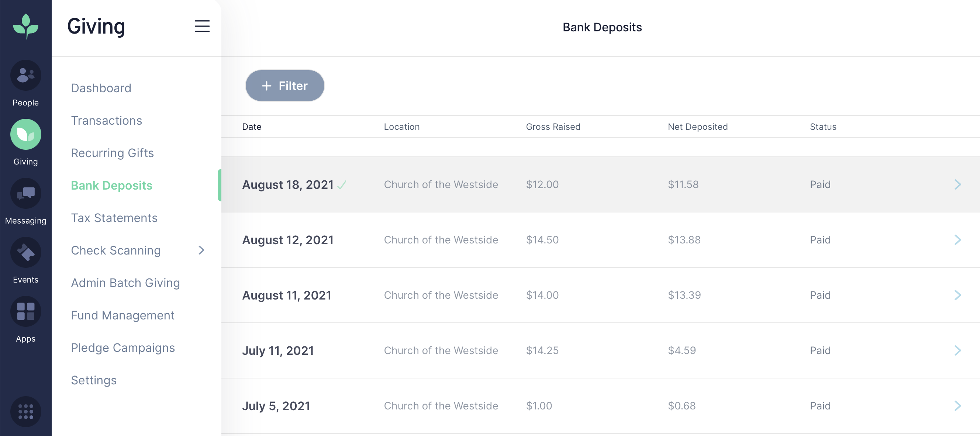Viewport: 980px width, 436px height.
Task: Open the Giving module icon
Action: click(25, 134)
